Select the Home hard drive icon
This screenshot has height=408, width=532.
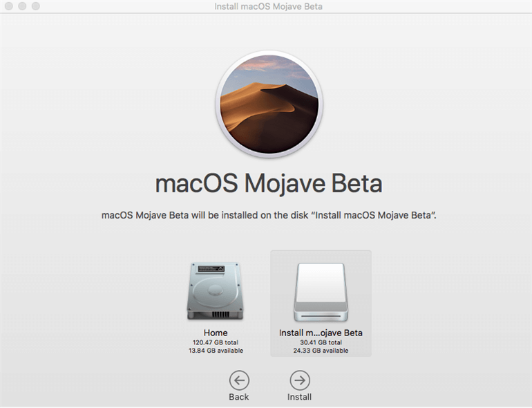tap(215, 291)
